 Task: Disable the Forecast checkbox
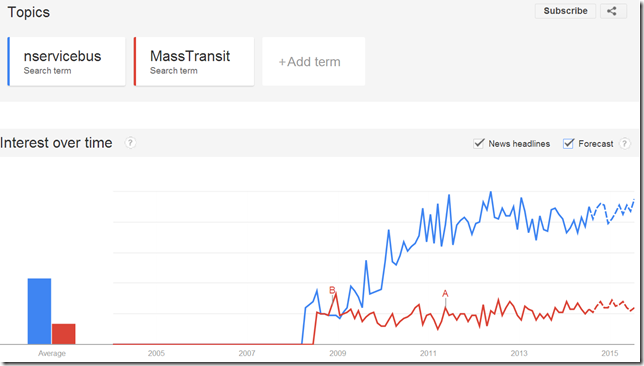[568, 143]
